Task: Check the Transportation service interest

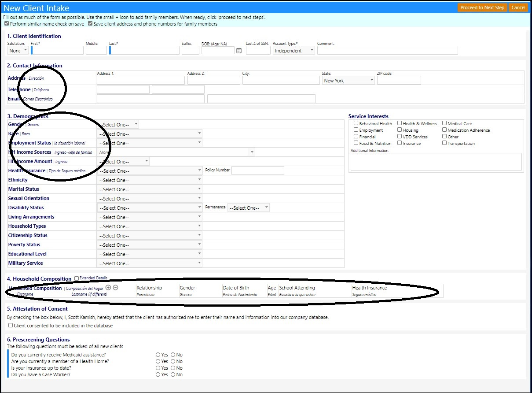Action: pyautogui.click(x=444, y=143)
